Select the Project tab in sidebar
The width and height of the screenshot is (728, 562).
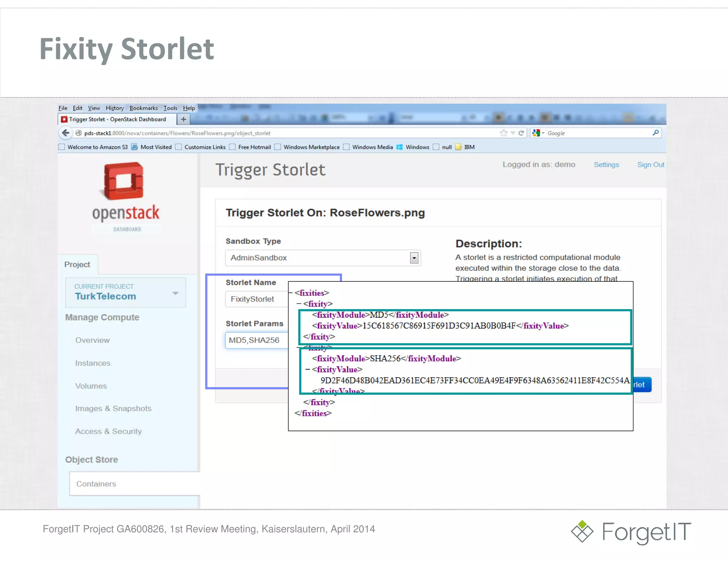pyautogui.click(x=77, y=265)
